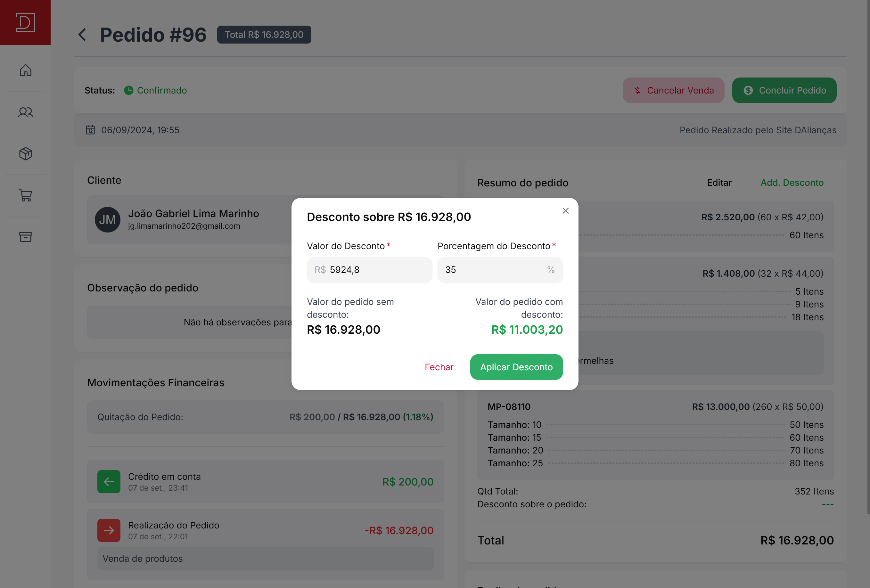The width and height of the screenshot is (870, 588).
Task: Open the archive sidebar icon
Action: coord(25,237)
